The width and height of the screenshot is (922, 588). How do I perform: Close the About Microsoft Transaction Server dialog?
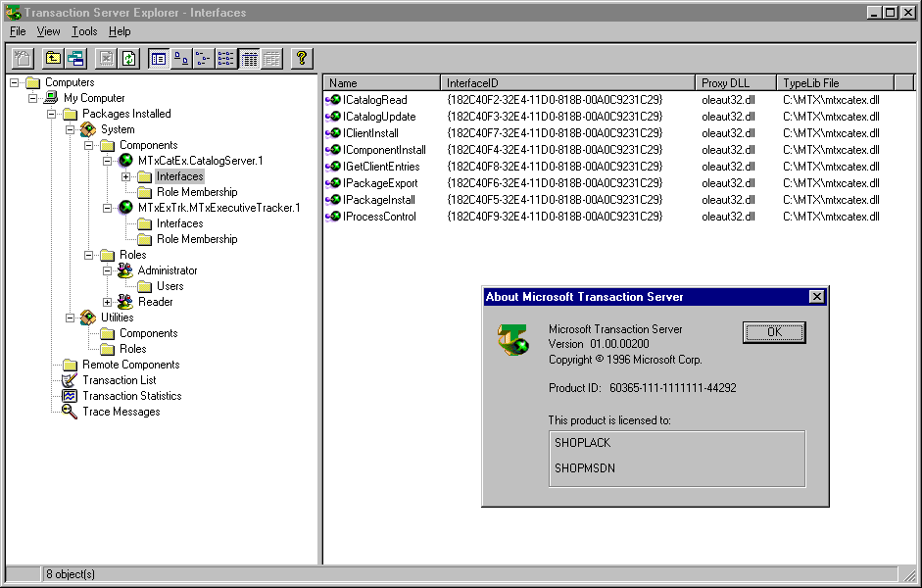pos(817,296)
